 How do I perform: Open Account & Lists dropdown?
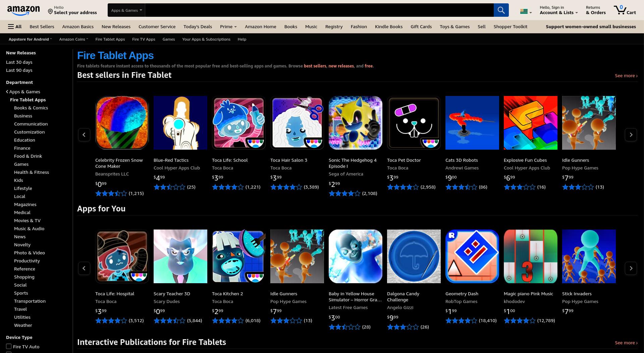(558, 10)
